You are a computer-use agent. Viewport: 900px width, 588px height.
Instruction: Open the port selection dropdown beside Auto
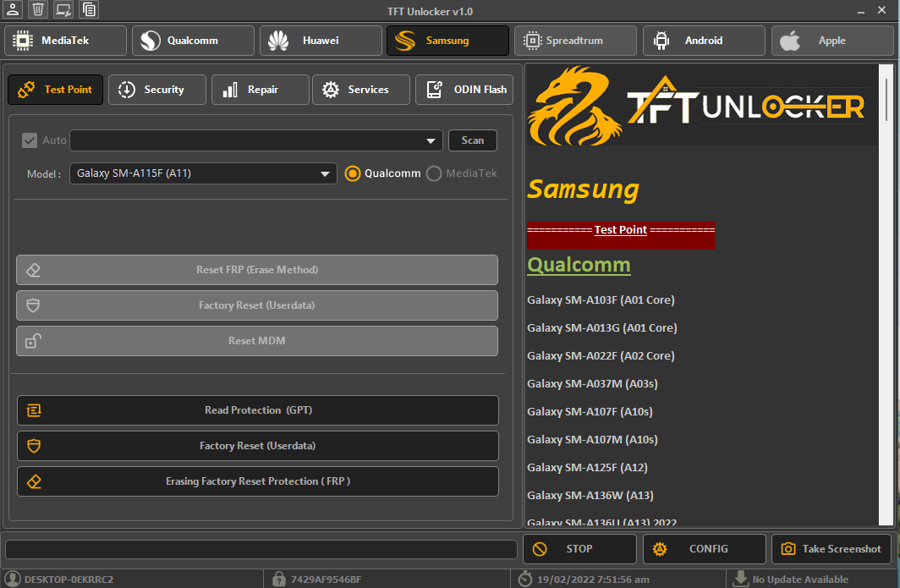coord(256,140)
